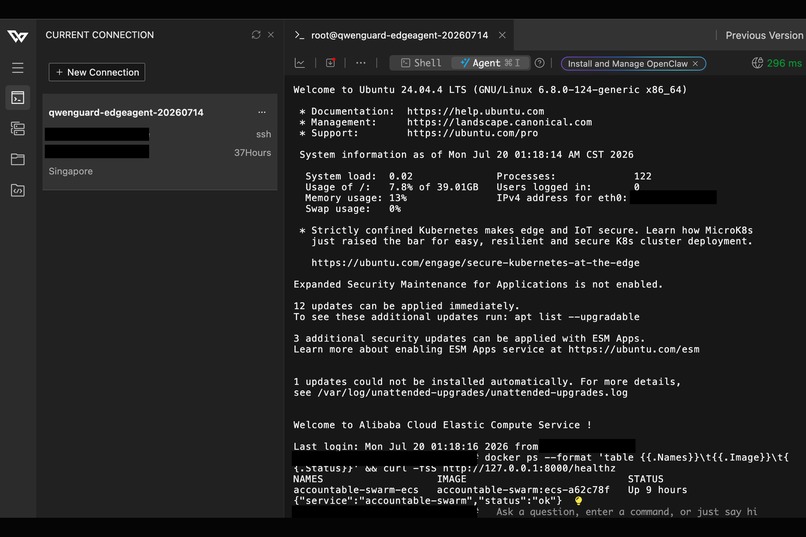This screenshot has width=806, height=537.
Task: Click the CURRENT CONNECTION heading
Action: [x=100, y=35]
